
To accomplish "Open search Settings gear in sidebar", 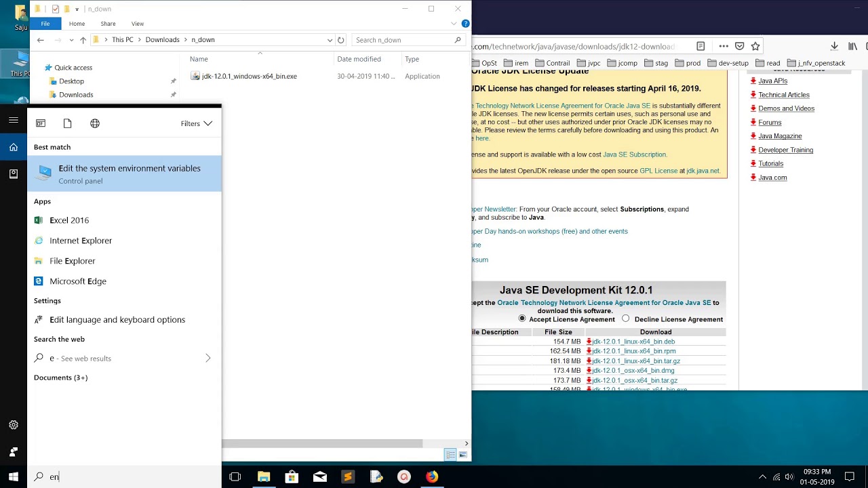I will (14, 425).
